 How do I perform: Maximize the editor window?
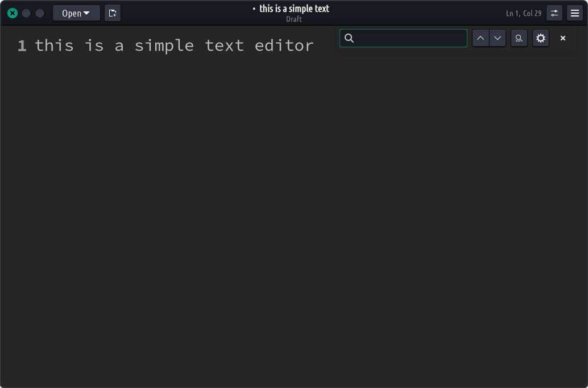coord(39,13)
